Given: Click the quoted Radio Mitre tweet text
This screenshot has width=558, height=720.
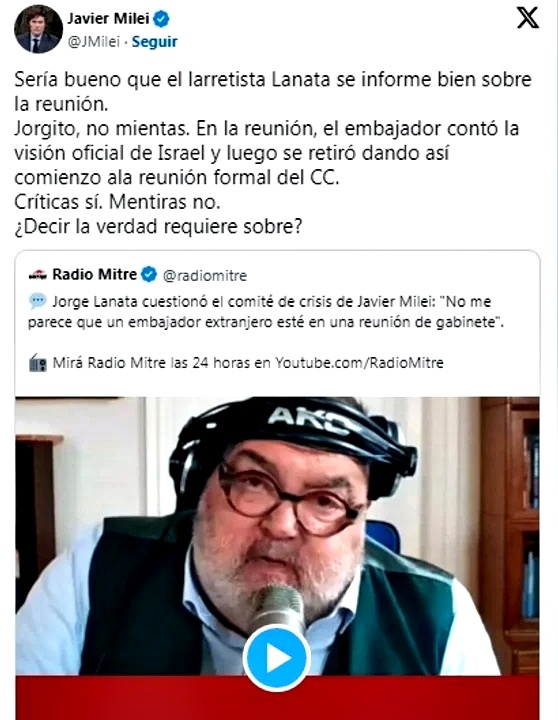Looking at the screenshot, I should (266, 312).
